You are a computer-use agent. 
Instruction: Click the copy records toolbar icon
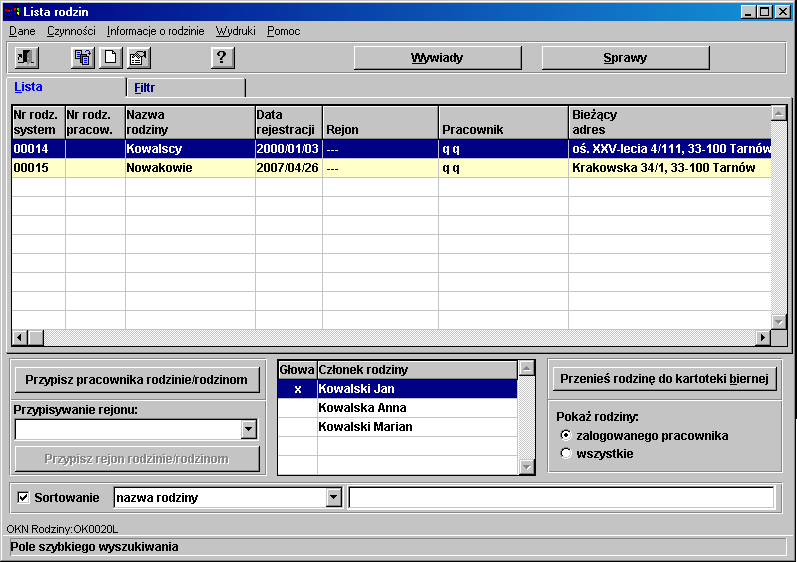tap(82, 57)
